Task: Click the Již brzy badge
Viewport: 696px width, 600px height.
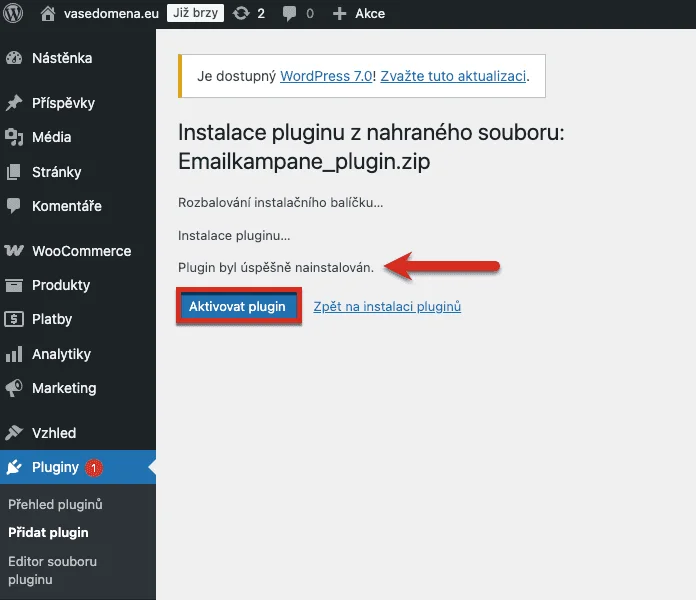Action: [x=195, y=13]
